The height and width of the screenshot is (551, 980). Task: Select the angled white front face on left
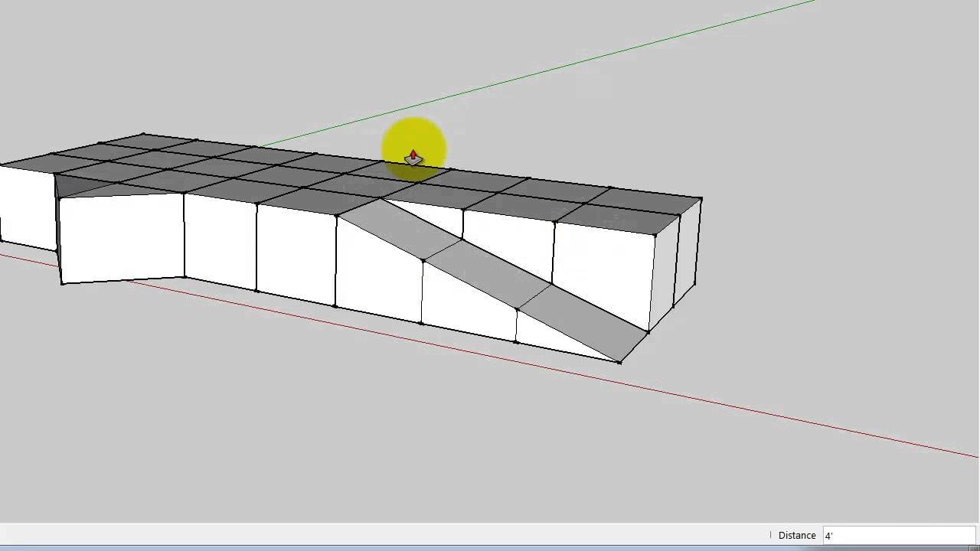tap(121, 237)
